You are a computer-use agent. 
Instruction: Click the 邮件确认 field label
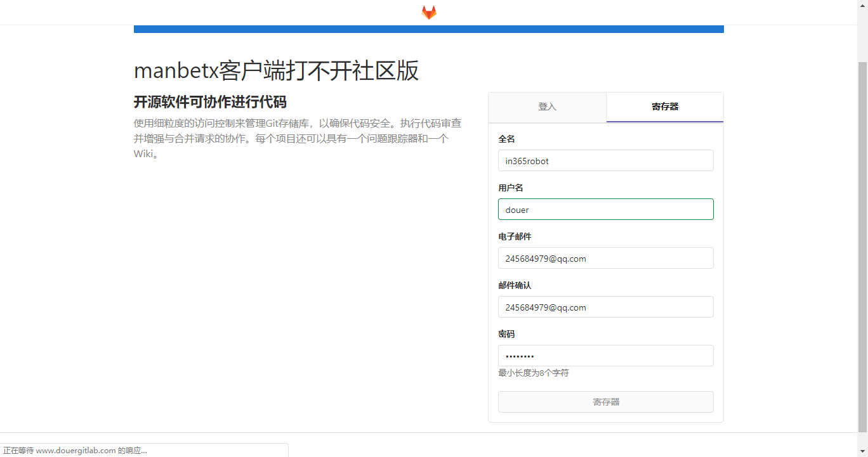(515, 285)
